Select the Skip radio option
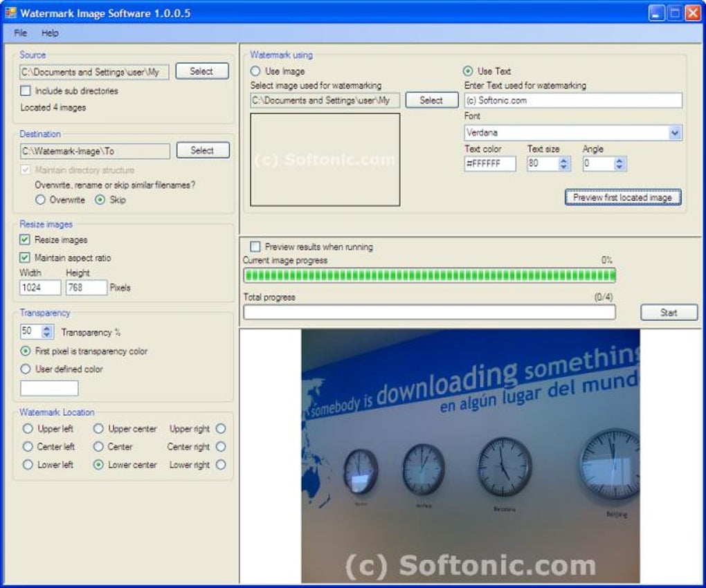This screenshot has height=588, width=706. [100, 200]
